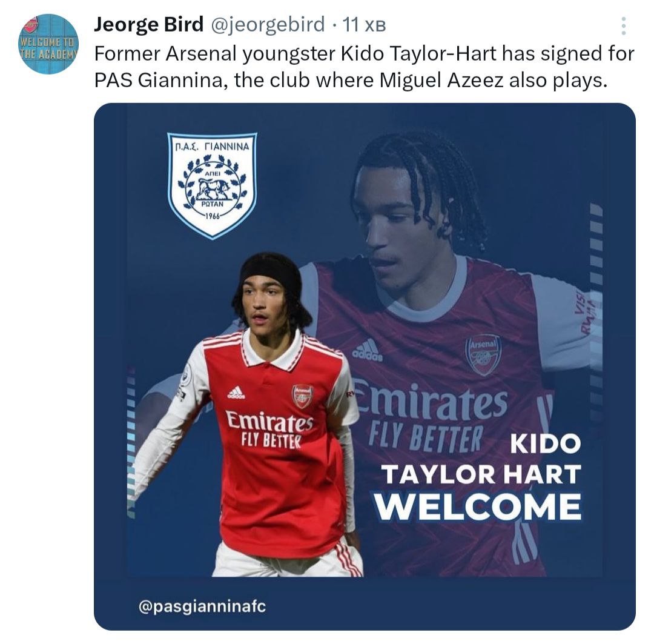Click the PAS Giannina crest in the image
The height and width of the screenshot is (644, 654).
point(213,185)
